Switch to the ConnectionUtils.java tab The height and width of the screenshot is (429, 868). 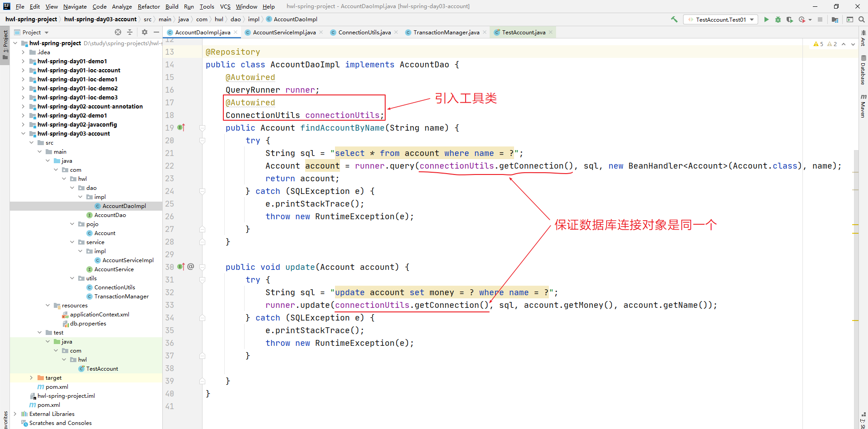pyautogui.click(x=364, y=32)
